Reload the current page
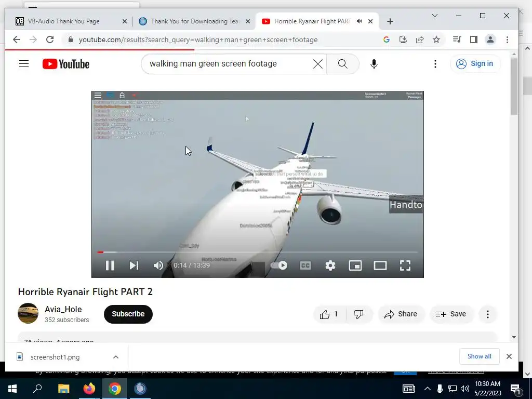The height and width of the screenshot is (399, 532). 50,39
